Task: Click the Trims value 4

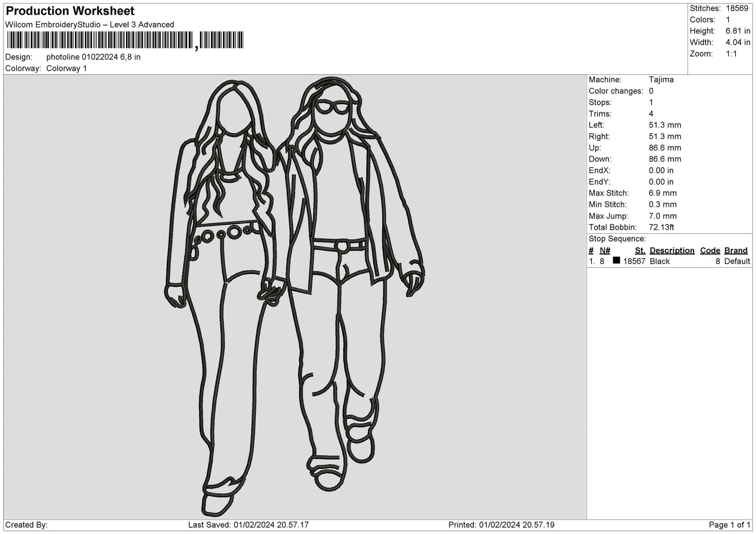Action: [x=651, y=113]
